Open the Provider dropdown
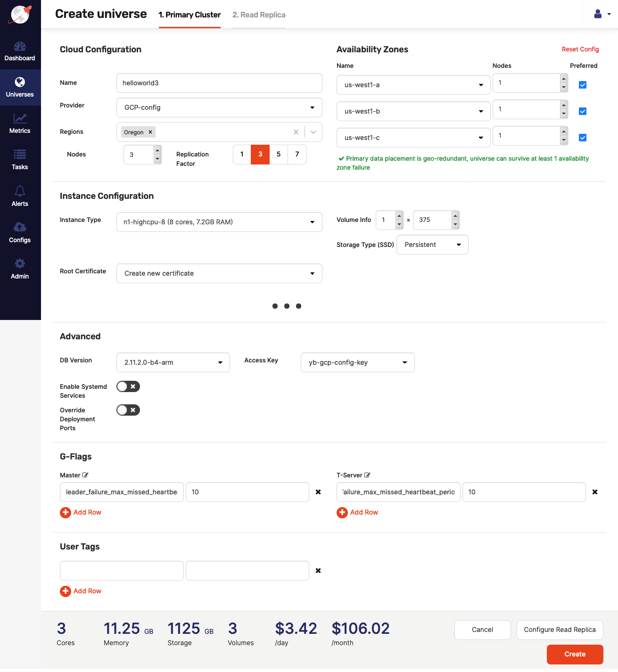 click(219, 107)
